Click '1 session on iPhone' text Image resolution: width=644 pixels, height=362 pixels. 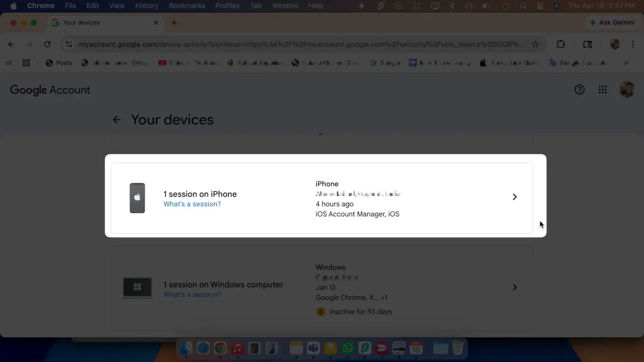coord(200,194)
